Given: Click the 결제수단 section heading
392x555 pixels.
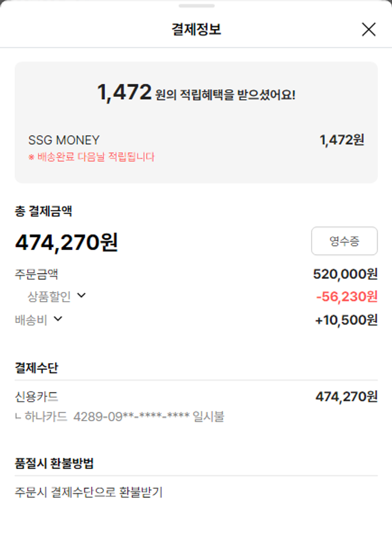Looking at the screenshot, I should (x=37, y=367).
